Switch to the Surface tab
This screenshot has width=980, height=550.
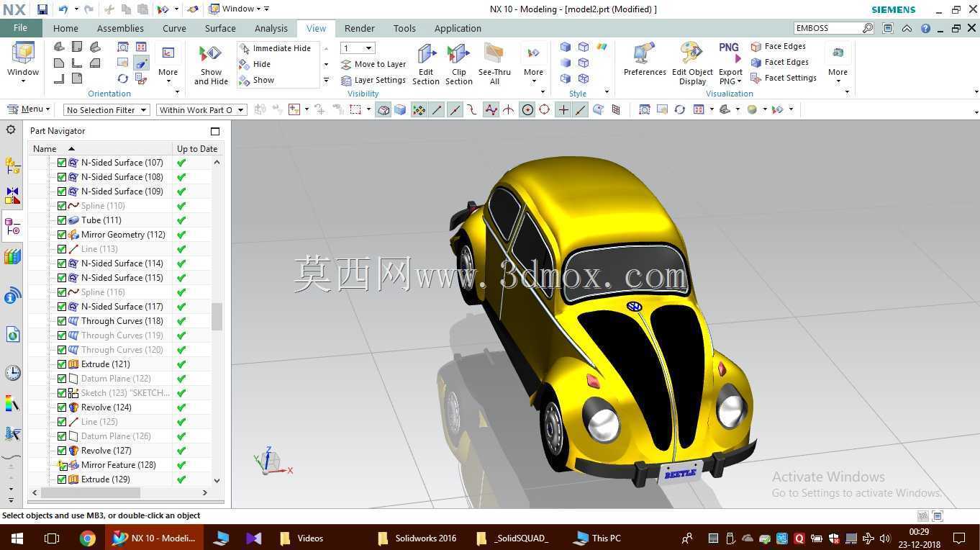coord(220,28)
